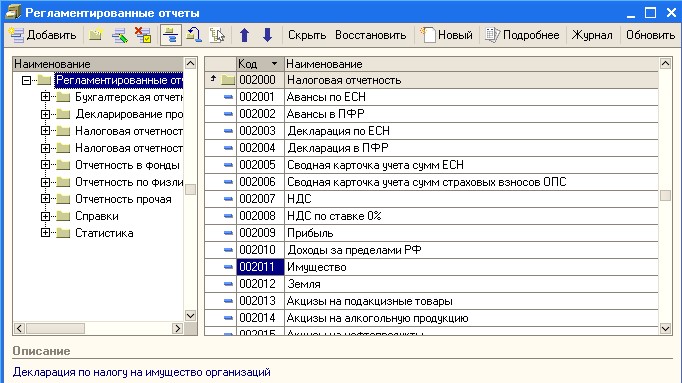The height and width of the screenshot is (383, 682).
Task: Click the right-panel Наименование column header
Action: click(471, 64)
